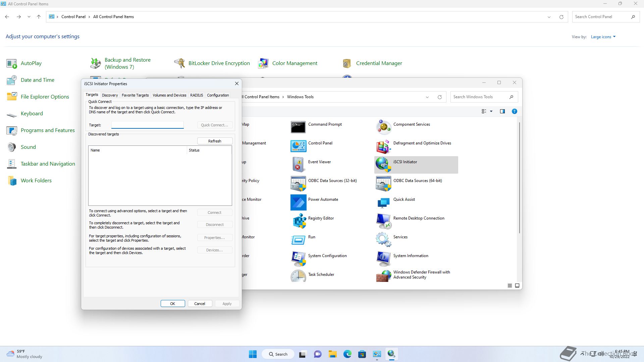This screenshot has width=644, height=362.
Task: Switch to the RADIUS tab
Action: click(197, 95)
